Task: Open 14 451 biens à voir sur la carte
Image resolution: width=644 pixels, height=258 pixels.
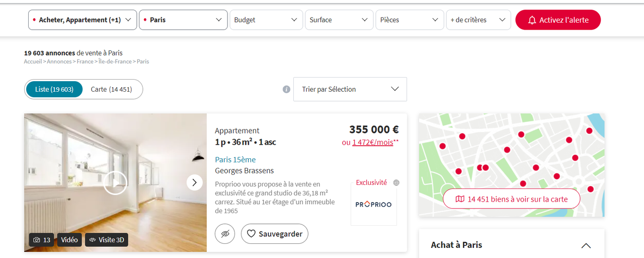Action: point(511,199)
